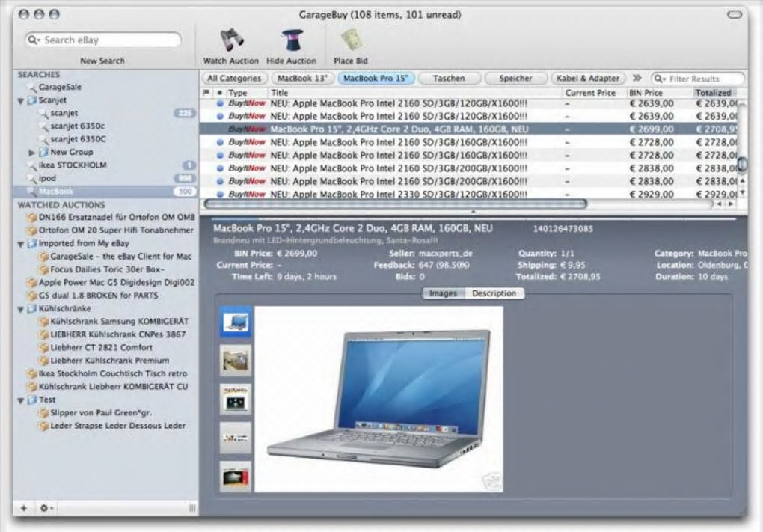763x532 pixels.
Task: Select the Kabel & Adapter category filter
Action: point(588,79)
